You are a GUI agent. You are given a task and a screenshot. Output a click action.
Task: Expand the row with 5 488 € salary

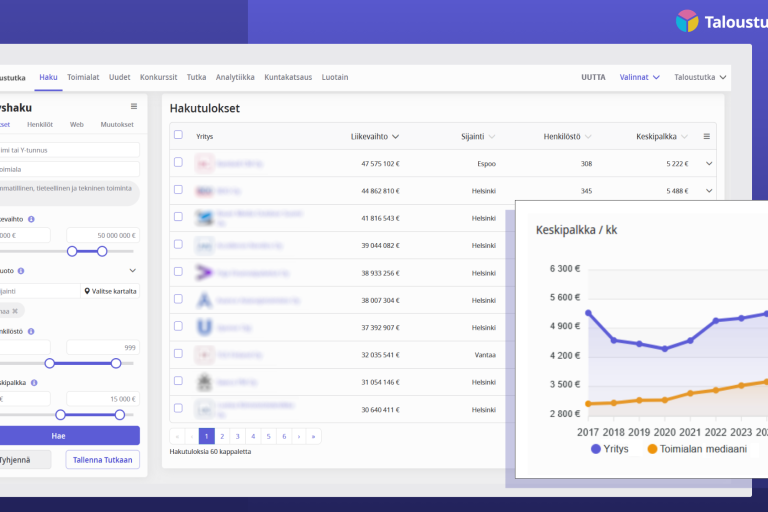(709, 191)
